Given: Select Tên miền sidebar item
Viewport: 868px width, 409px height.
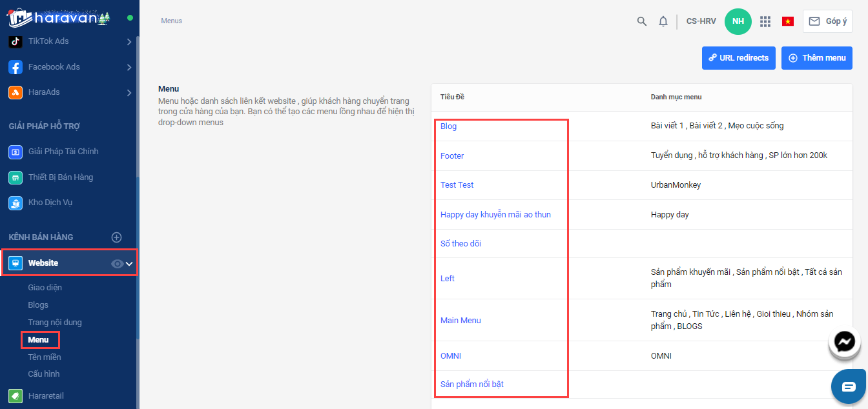Looking at the screenshot, I should [45, 357].
